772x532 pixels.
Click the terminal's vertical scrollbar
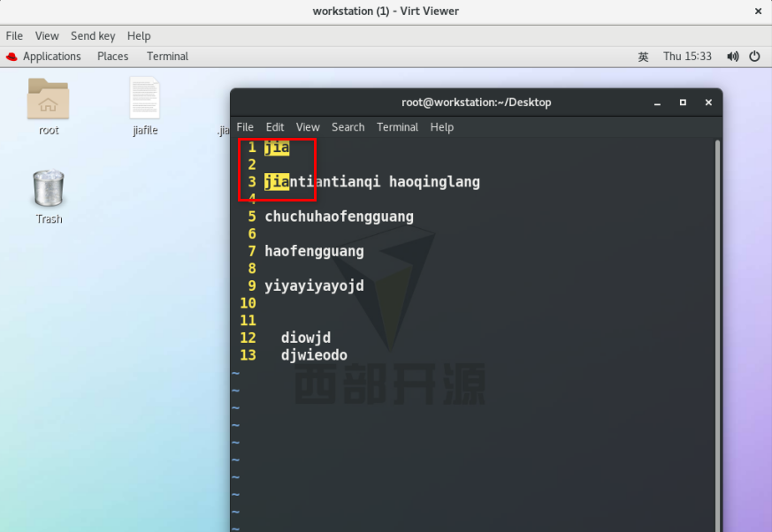(718, 335)
